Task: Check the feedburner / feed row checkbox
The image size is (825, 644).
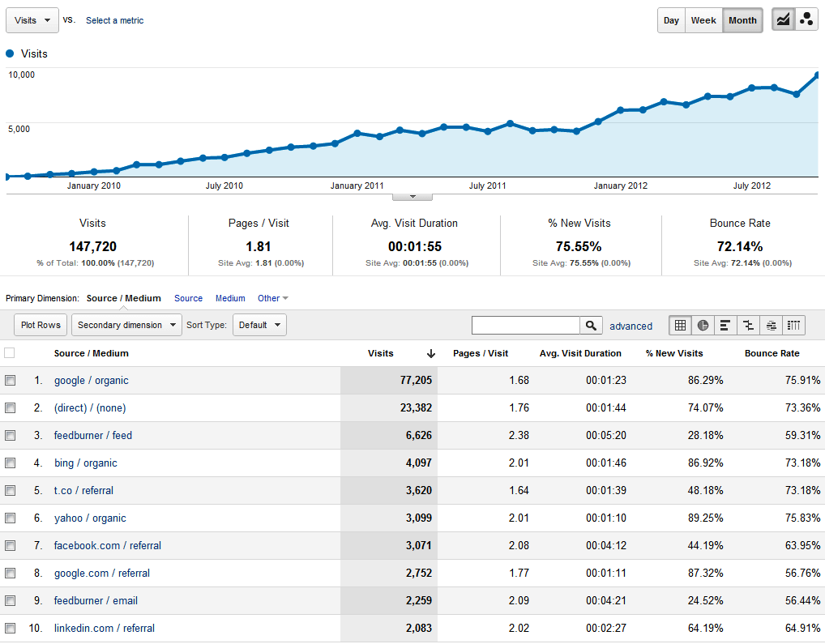Action: (x=11, y=436)
